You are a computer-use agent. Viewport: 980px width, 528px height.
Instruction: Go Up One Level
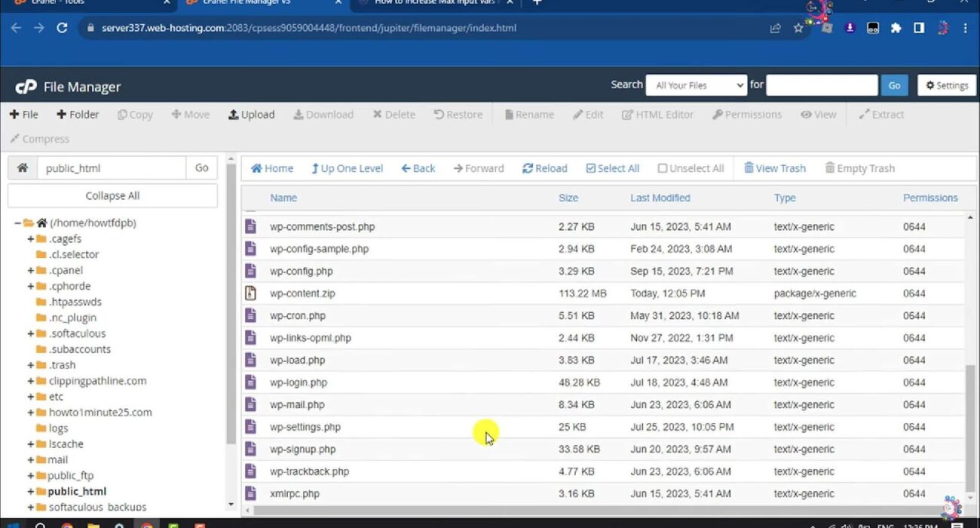[x=347, y=168]
